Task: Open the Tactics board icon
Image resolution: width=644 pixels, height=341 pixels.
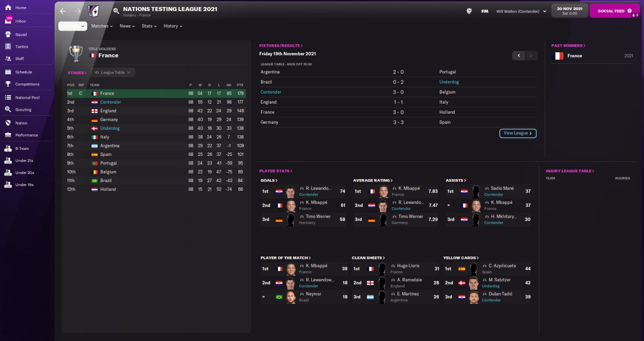Action: coord(8,46)
